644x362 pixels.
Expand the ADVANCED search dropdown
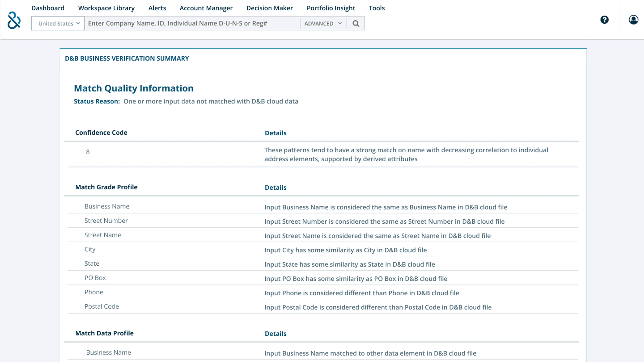[x=323, y=24]
